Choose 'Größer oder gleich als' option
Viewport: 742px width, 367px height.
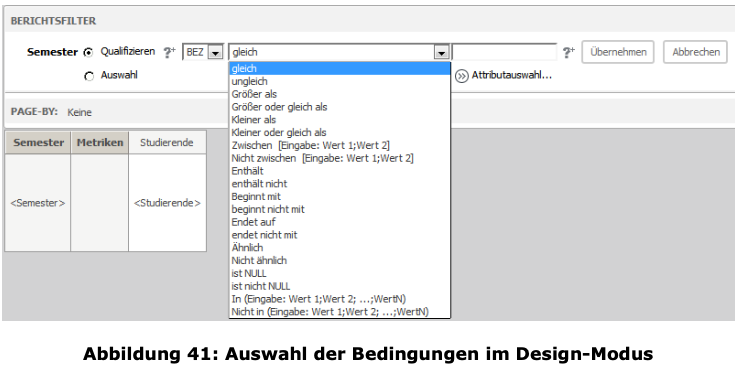(339, 107)
